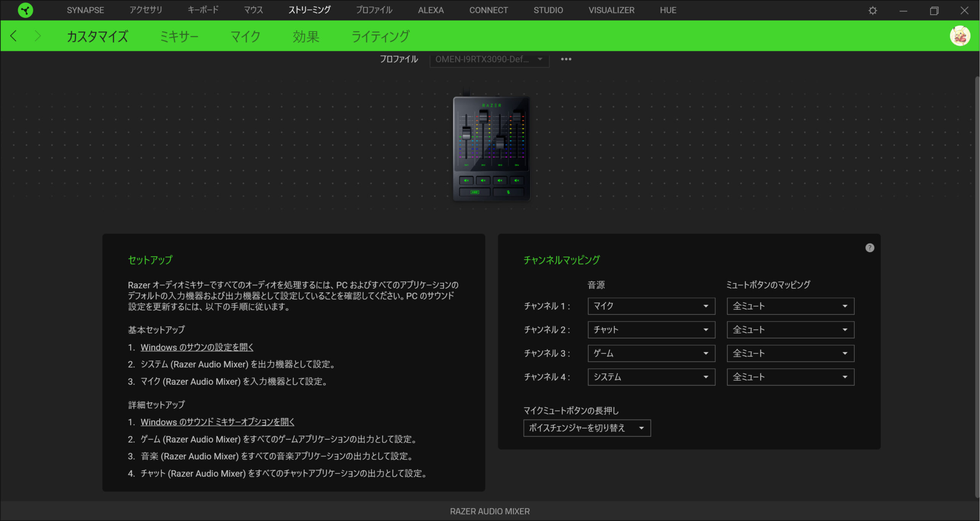Click the セットアップ heading
This screenshot has height=521, width=980.
pos(150,260)
